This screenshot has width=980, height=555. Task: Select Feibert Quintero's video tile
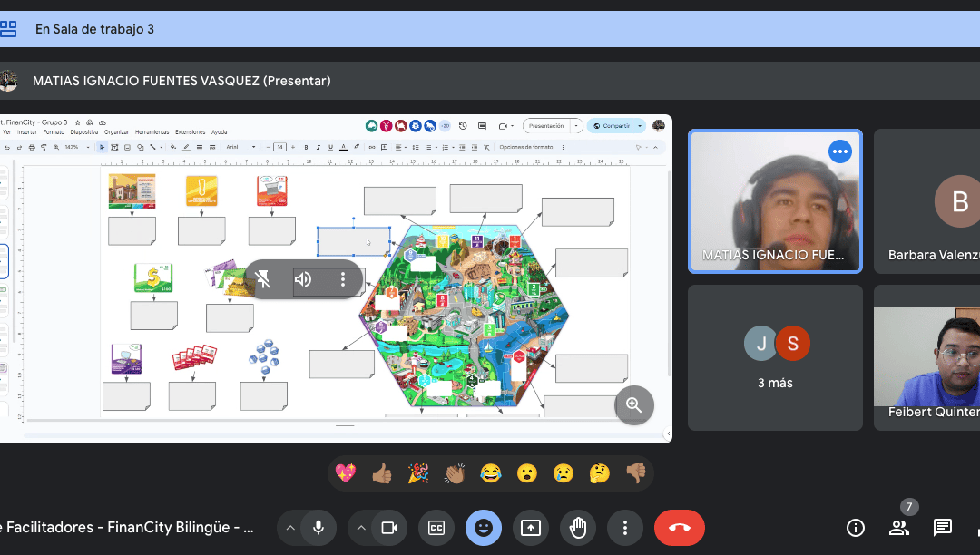point(926,357)
